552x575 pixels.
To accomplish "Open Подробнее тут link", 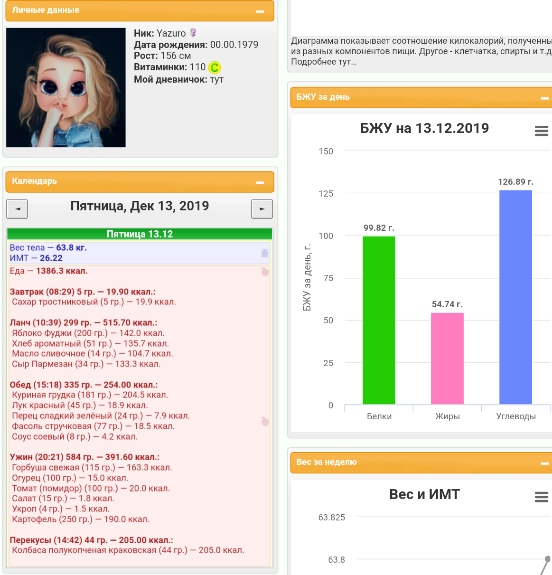I will (x=323, y=62).
